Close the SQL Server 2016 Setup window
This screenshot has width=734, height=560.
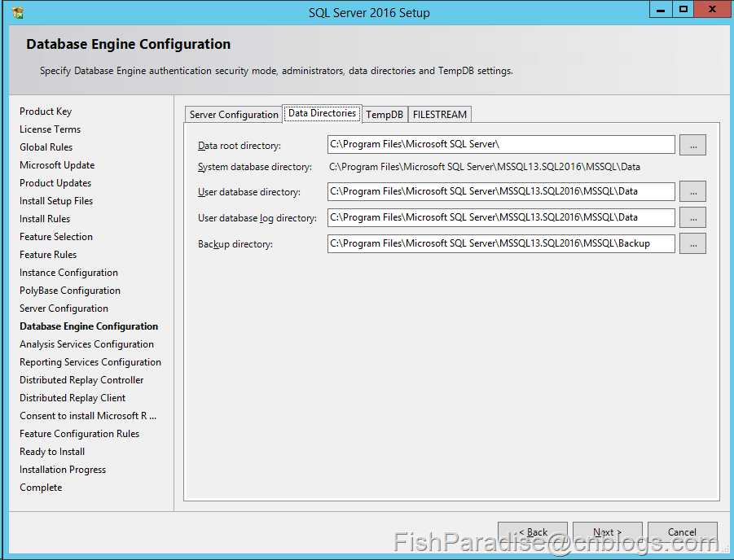point(712,9)
